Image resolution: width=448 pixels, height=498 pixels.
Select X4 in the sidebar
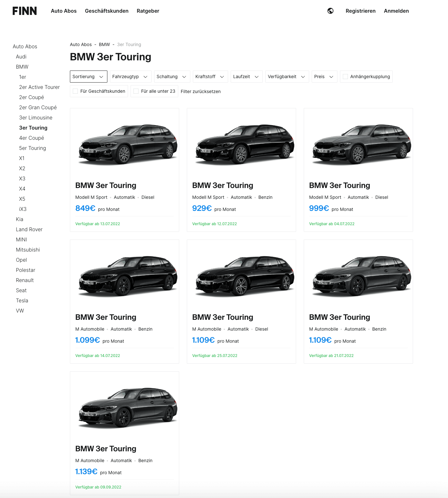click(x=22, y=189)
